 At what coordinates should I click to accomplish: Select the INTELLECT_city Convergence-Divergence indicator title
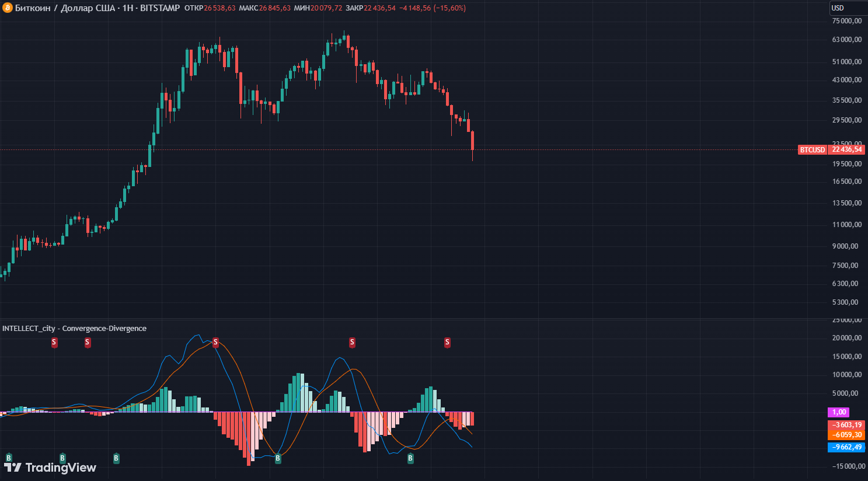click(74, 329)
